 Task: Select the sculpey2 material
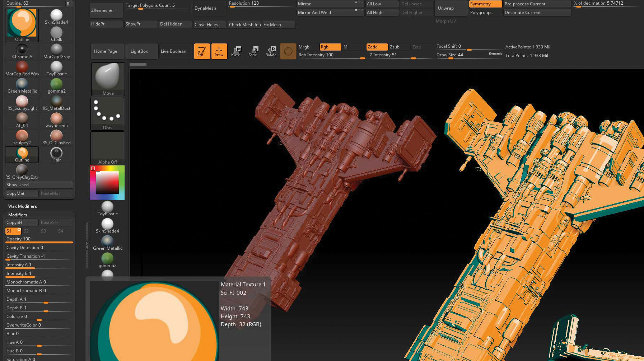[x=22, y=137]
